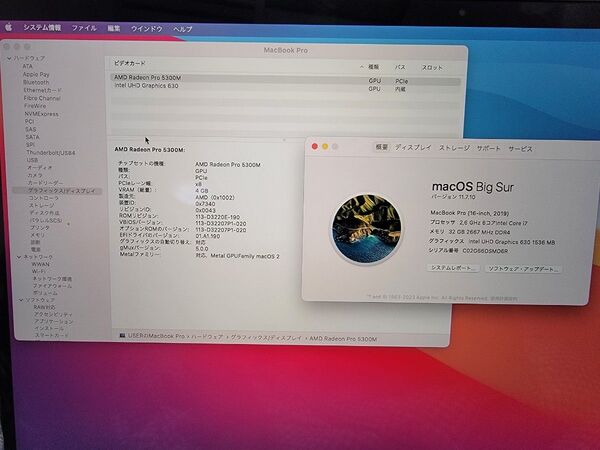Collapse the ハードウェア section

point(9,58)
